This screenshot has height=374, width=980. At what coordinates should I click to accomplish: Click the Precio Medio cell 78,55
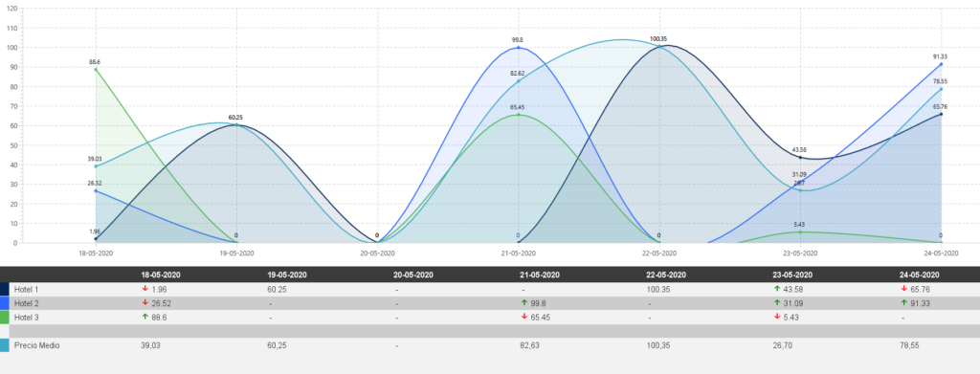(909, 345)
